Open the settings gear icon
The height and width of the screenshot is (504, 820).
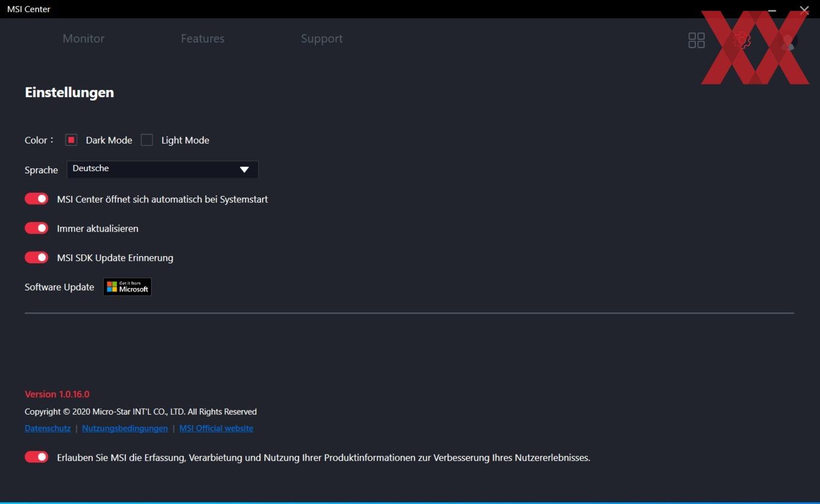742,40
